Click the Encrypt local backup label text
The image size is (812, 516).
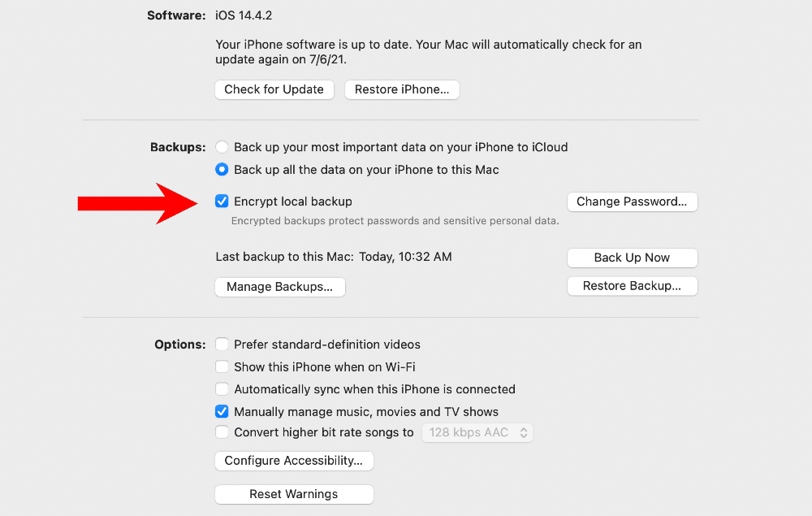(293, 202)
